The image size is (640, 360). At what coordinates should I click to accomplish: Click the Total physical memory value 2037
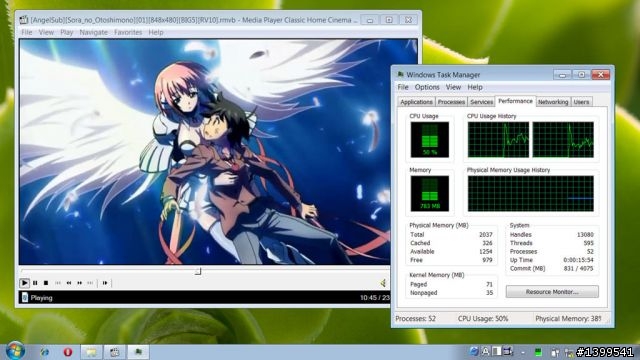tap(486, 235)
